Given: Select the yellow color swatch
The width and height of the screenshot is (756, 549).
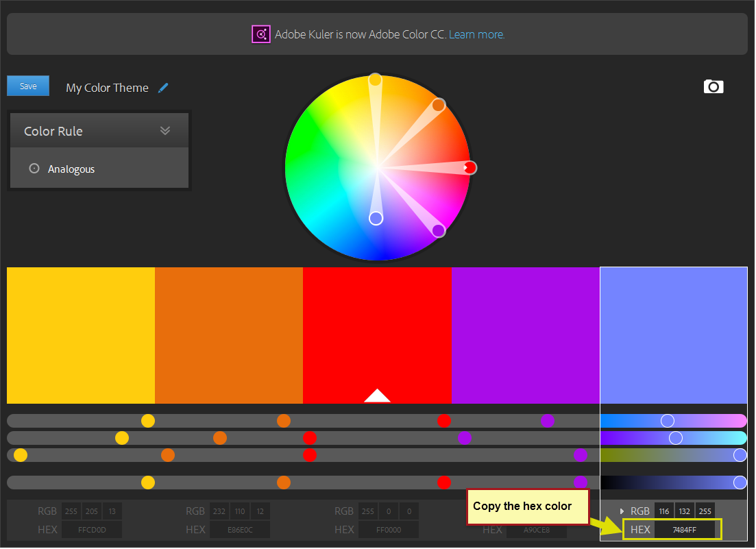Looking at the screenshot, I should [80, 335].
